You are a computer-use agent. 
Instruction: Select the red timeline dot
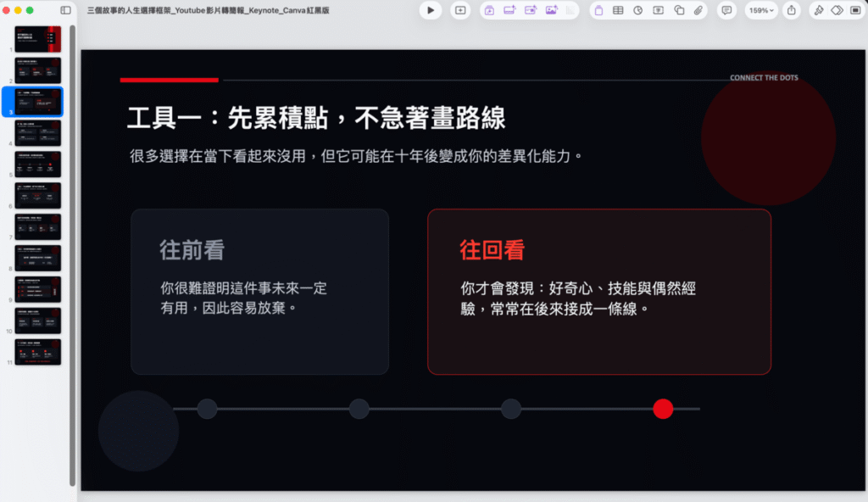point(663,409)
